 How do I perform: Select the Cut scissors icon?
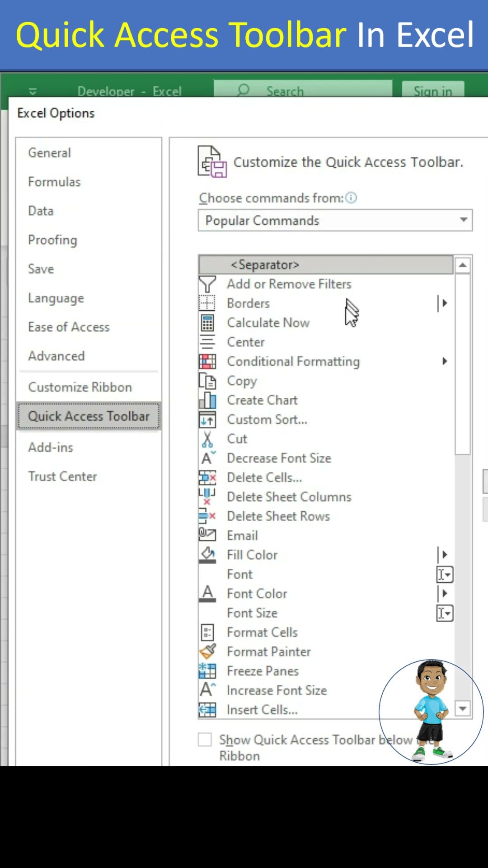coord(207,439)
